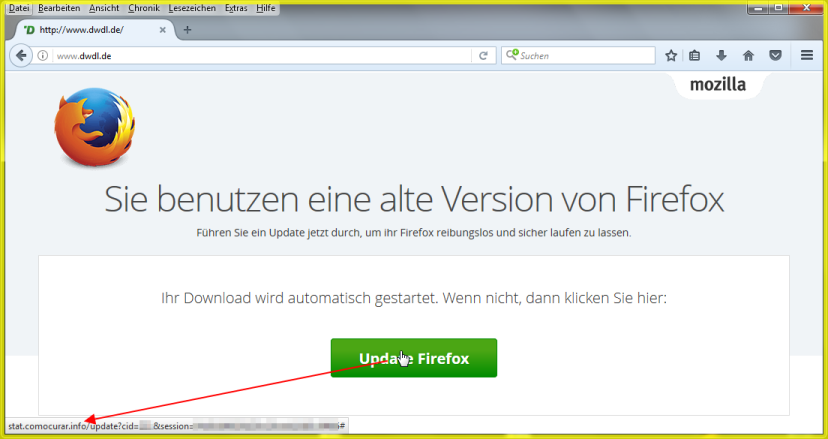Save to Pocket icon

(x=775, y=55)
